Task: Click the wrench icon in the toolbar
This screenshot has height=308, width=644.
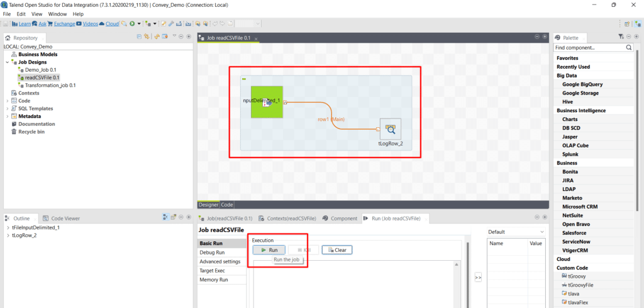Action: coord(171,24)
